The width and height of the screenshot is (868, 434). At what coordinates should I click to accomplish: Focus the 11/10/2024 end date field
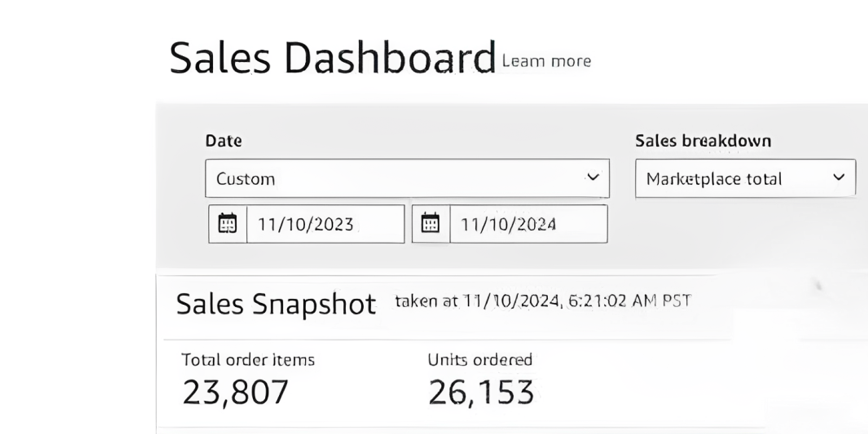(528, 224)
